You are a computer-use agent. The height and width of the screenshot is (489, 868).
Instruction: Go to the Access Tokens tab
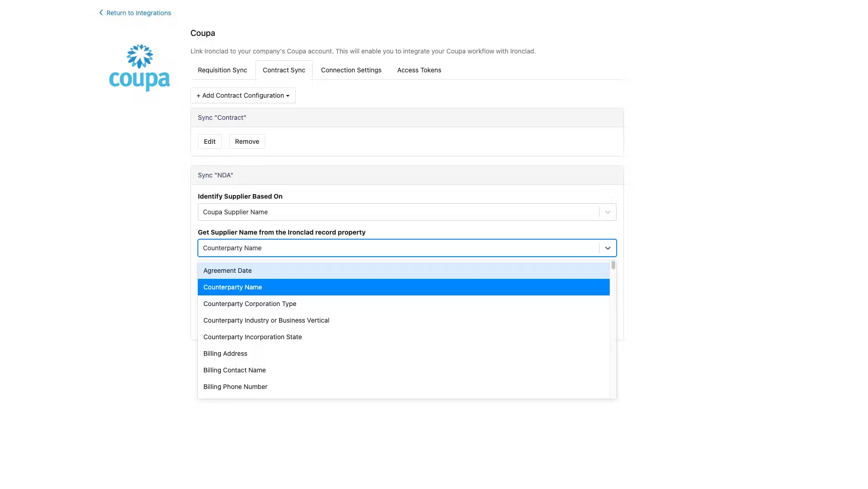[x=419, y=70]
